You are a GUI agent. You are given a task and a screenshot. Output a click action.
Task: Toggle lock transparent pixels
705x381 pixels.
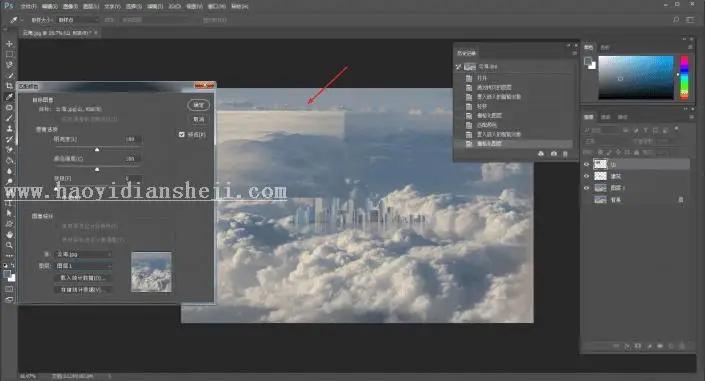(601, 152)
